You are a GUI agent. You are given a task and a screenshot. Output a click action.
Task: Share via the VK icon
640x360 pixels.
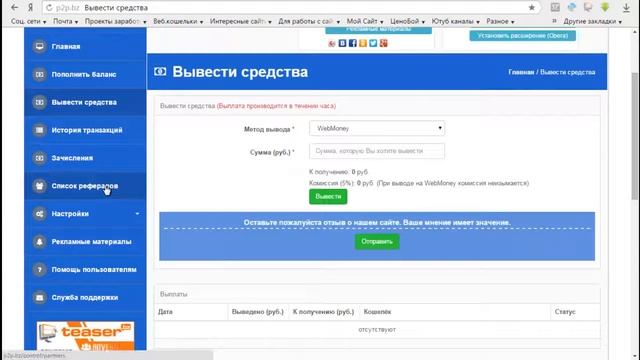coord(342,43)
